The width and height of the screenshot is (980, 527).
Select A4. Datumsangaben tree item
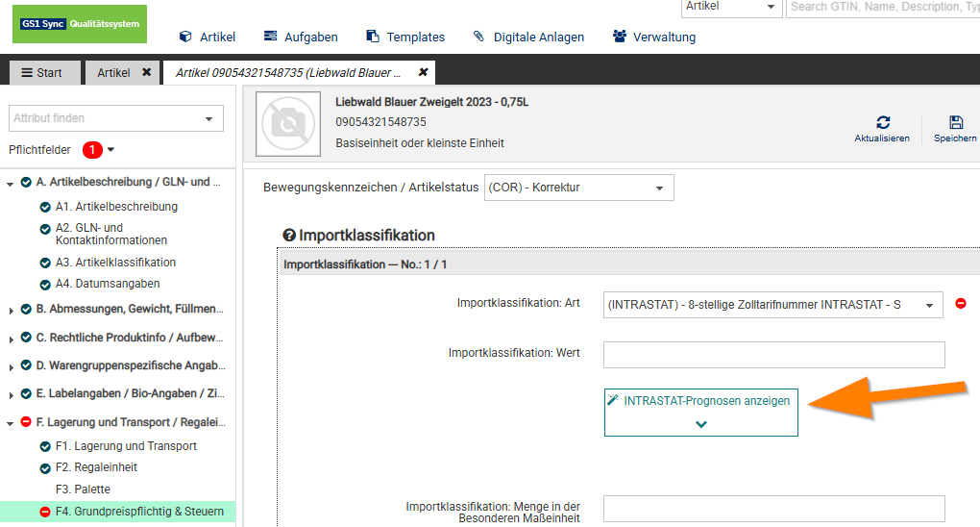[x=108, y=284]
